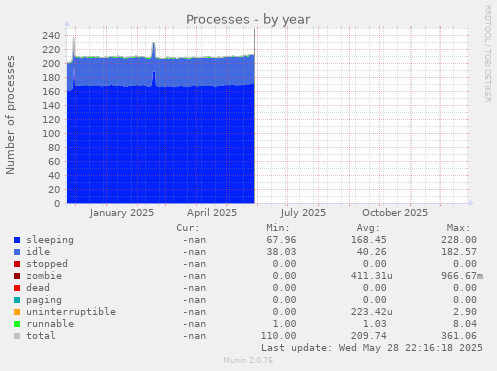This screenshot has width=497, height=371.
Task: Click uninterruptible average value 223.42u
Action: (x=371, y=312)
